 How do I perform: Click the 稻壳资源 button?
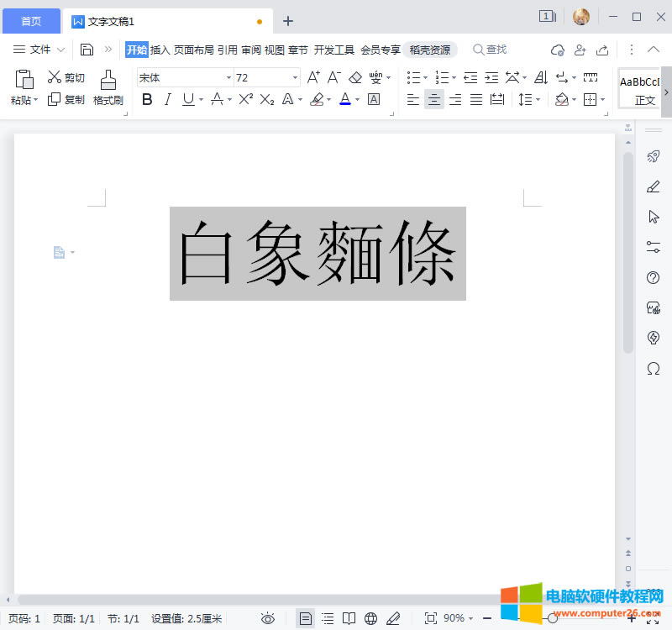(x=429, y=50)
